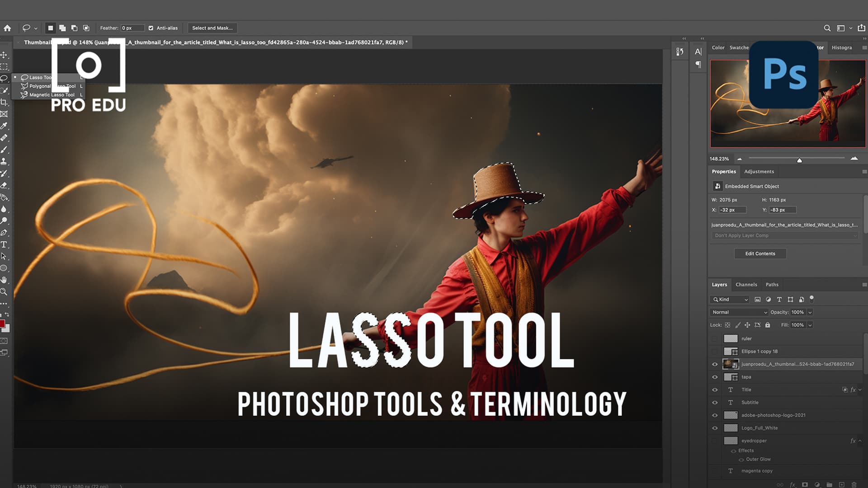Open the Opacity dropdown in Layers panel
This screenshot has width=868, height=488.
(x=810, y=312)
